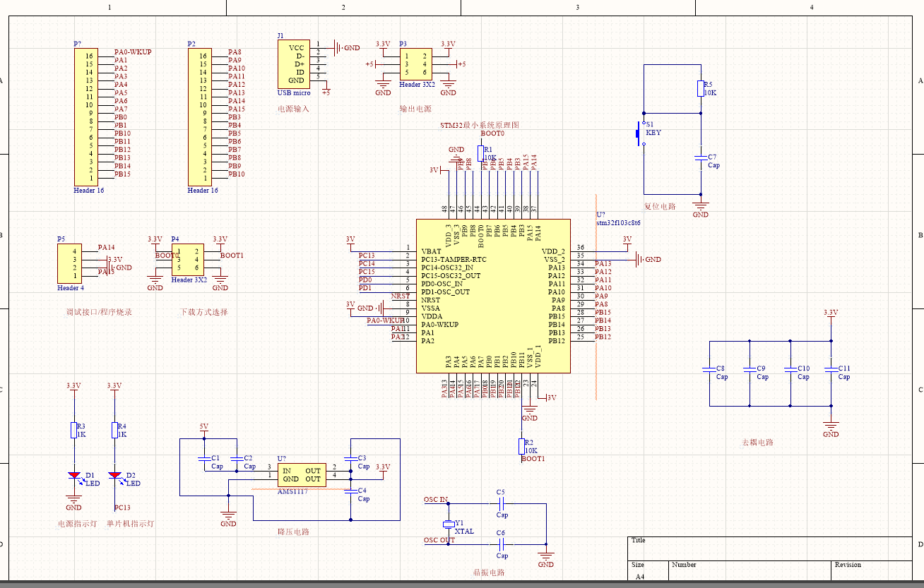Click the 'OSC OUT' net label
This screenshot has height=588, width=924.
tap(439, 541)
